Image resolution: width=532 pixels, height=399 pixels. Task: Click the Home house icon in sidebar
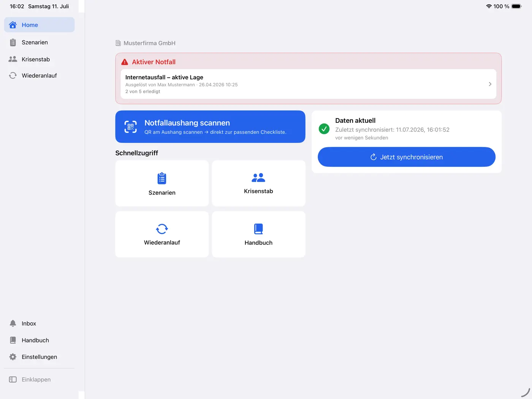point(13,25)
